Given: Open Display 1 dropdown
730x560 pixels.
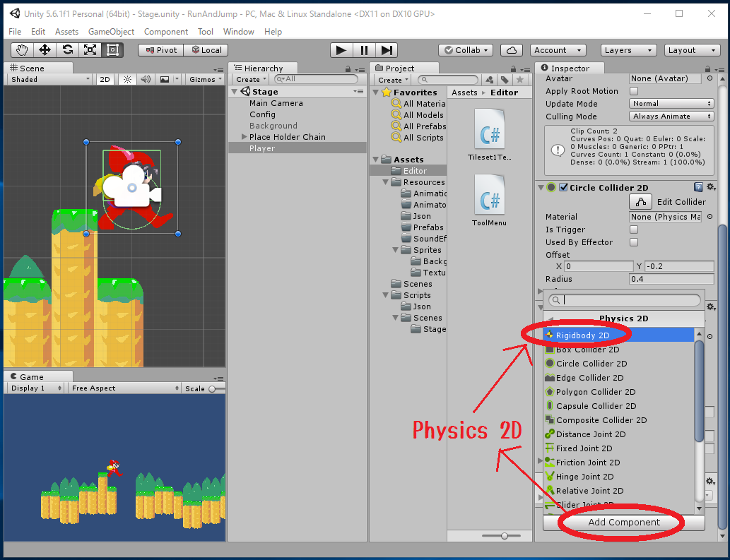Looking at the screenshot, I should pyautogui.click(x=36, y=388).
